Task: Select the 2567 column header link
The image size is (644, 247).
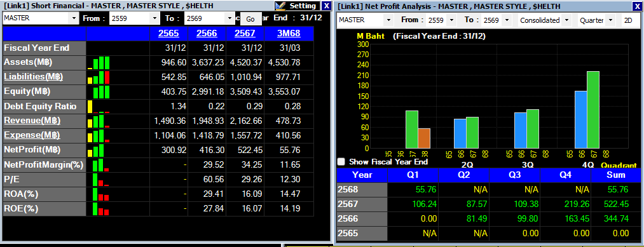Action: click(245, 34)
